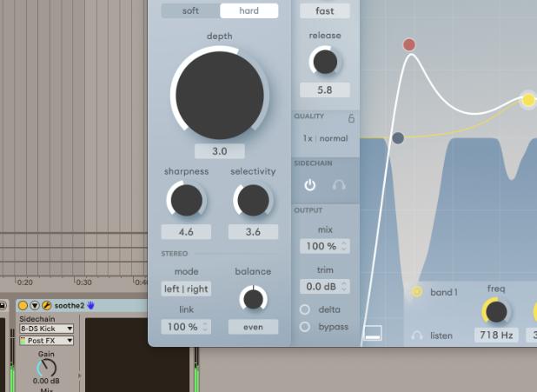
Task: Click the red node on EQ curve
Action: [409, 44]
